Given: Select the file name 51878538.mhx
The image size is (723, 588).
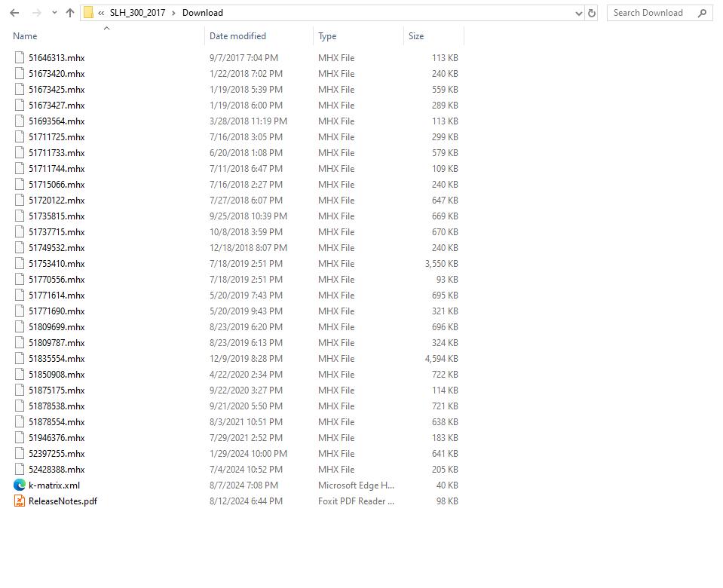Looking at the screenshot, I should [x=57, y=406].
